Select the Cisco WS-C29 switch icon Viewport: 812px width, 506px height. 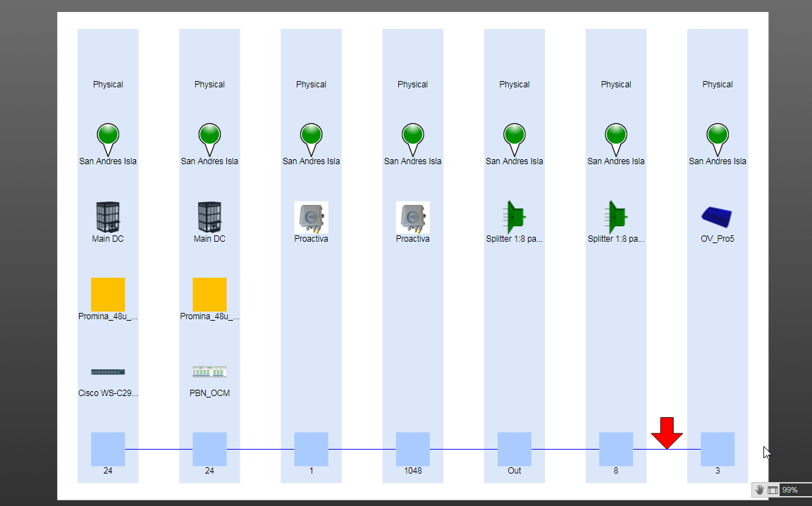pyautogui.click(x=108, y=372)
